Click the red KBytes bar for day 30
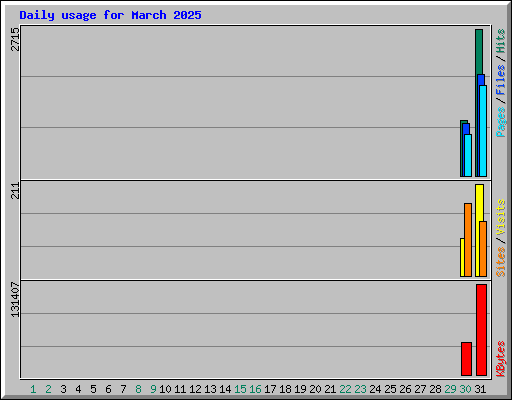 point(467,359)
